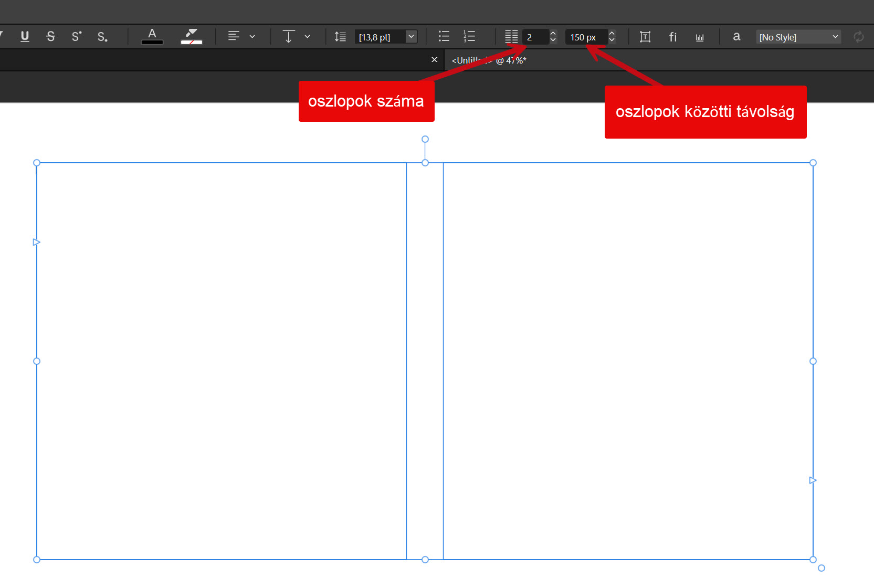Step the column count value
This screenshot has height=588, width=874.
(x=553, y=37)
